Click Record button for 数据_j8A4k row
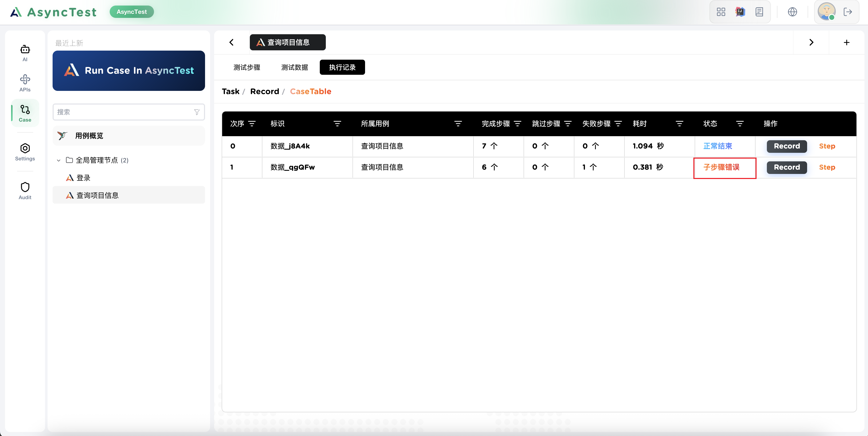 click(x=786, y=146)
